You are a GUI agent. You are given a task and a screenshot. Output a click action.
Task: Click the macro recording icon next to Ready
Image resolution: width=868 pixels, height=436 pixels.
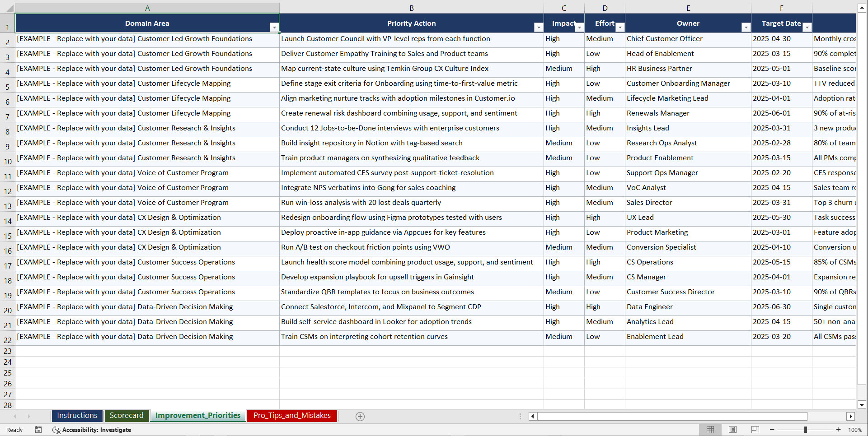pyautogui.click(x=38, y=430)
